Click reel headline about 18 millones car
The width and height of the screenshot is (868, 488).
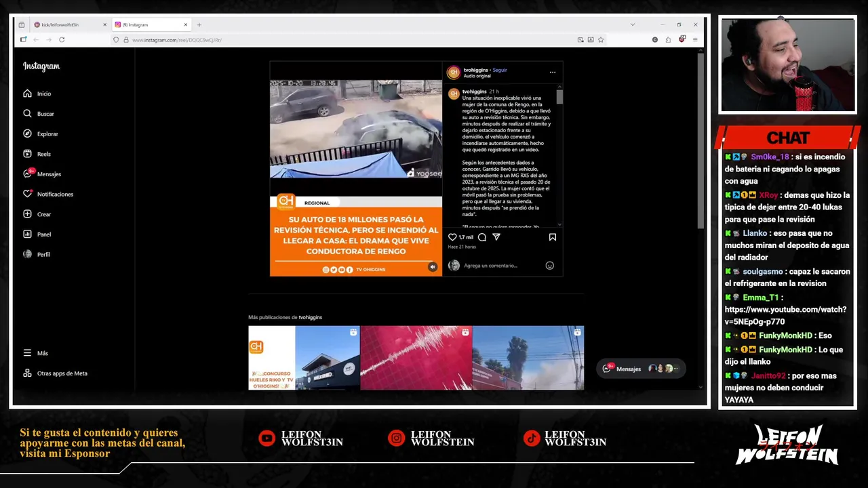point(356,235)
